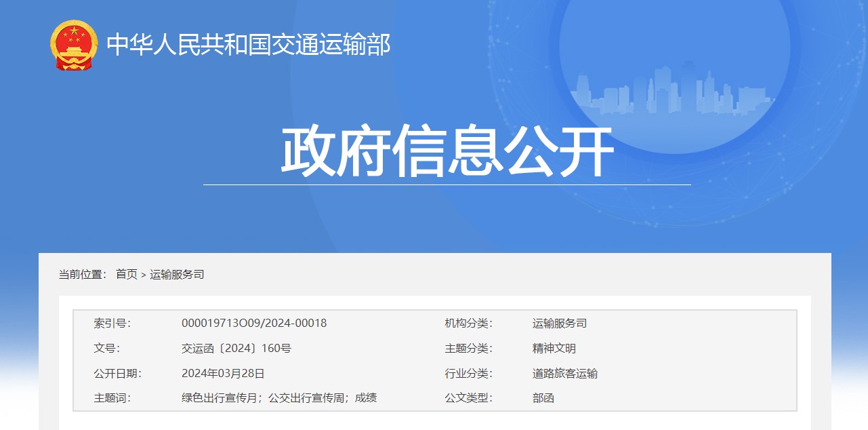868x430 pixels.
Task: Click the national emblem logo
Action: 73,45
